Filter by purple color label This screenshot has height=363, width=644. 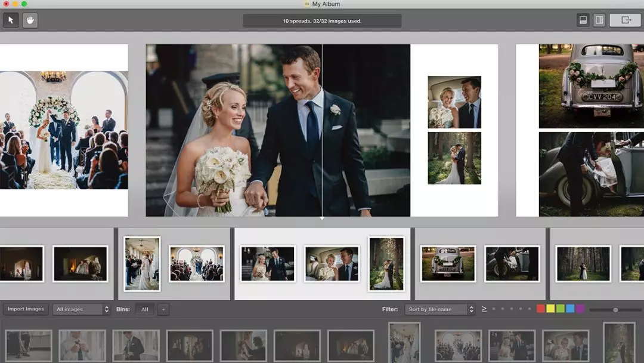[580, 309]
